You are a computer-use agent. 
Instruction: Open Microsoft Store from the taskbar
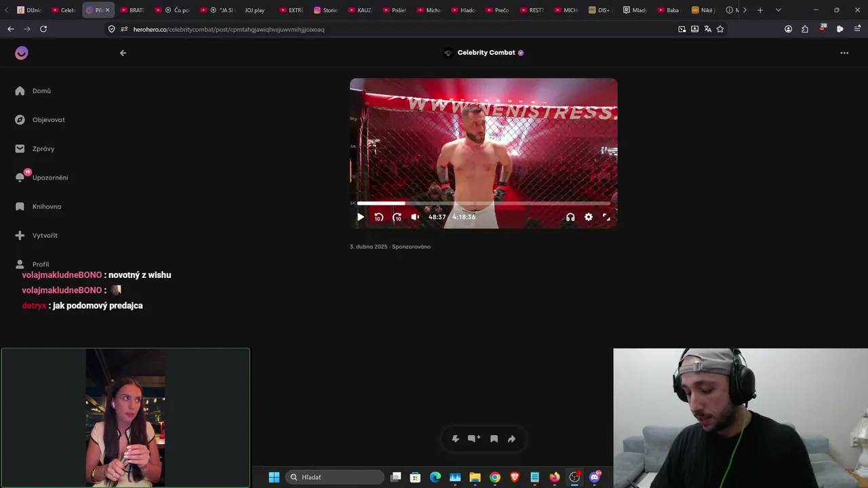[416, 477]
